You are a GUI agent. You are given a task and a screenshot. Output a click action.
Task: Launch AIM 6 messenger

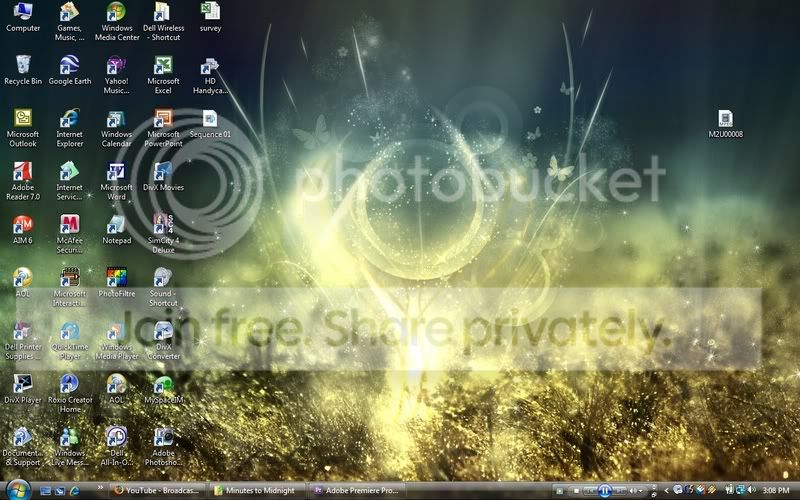[23, 230]
